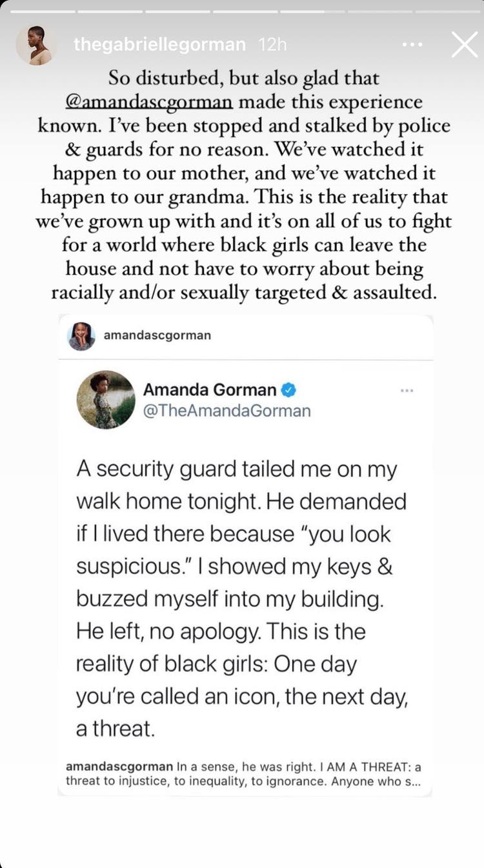Jump to the first story progress segment

pyautogui.click(x=42, y=11)
